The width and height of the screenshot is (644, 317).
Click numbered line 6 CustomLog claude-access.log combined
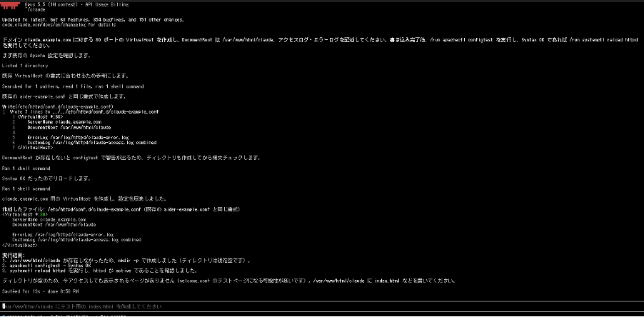(x=84, y=143)
